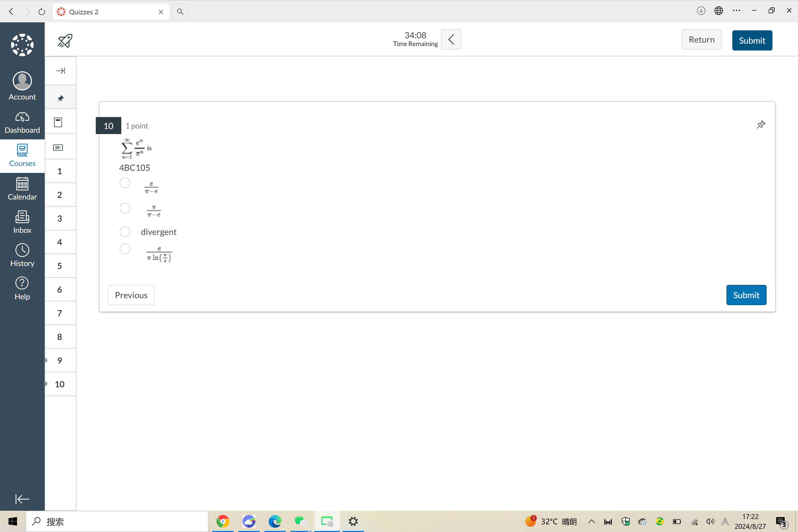Click the Submit button to submit quiz

[752, 40]
